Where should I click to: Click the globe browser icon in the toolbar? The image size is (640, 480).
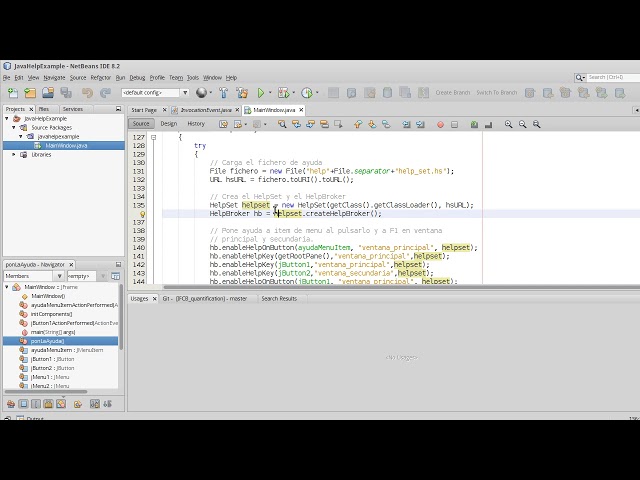point(201,93)
